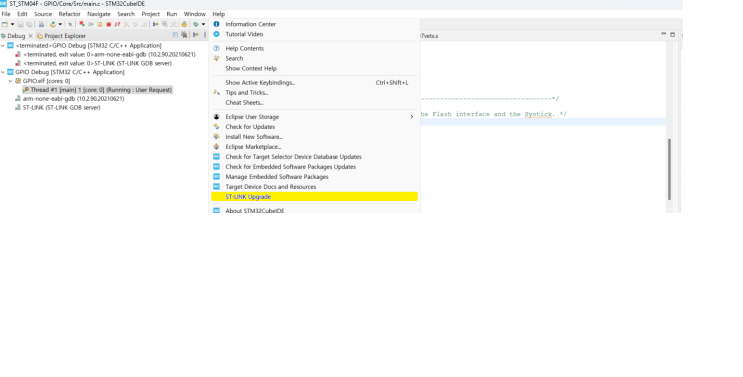The width and height of the screenshot is (743, 377).
Task: Open the Source menu
Action: pyautogui.click(x=43, y=14)
